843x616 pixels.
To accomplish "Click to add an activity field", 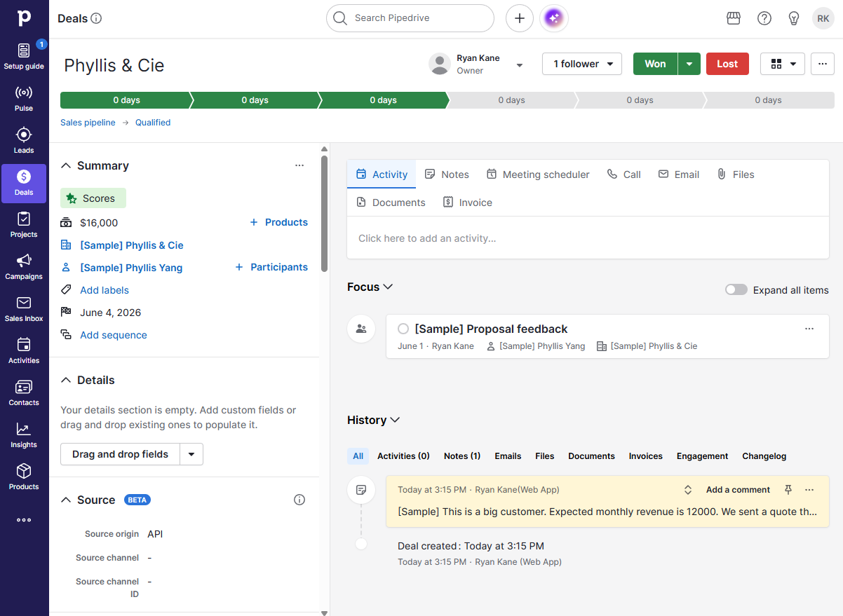I will pyautogui.click(x=588, y=238).
